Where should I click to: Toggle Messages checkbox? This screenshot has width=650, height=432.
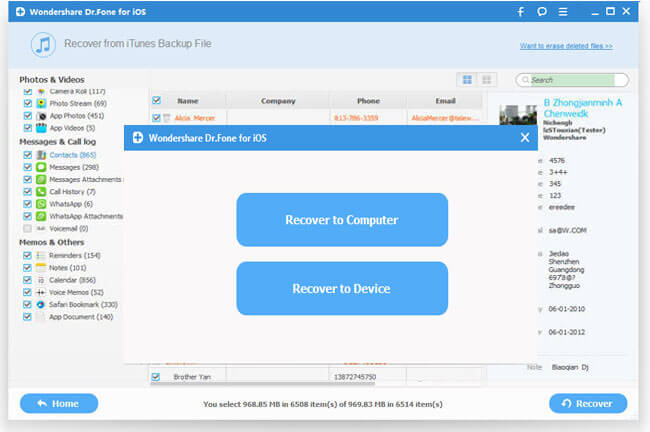(28, 167)
